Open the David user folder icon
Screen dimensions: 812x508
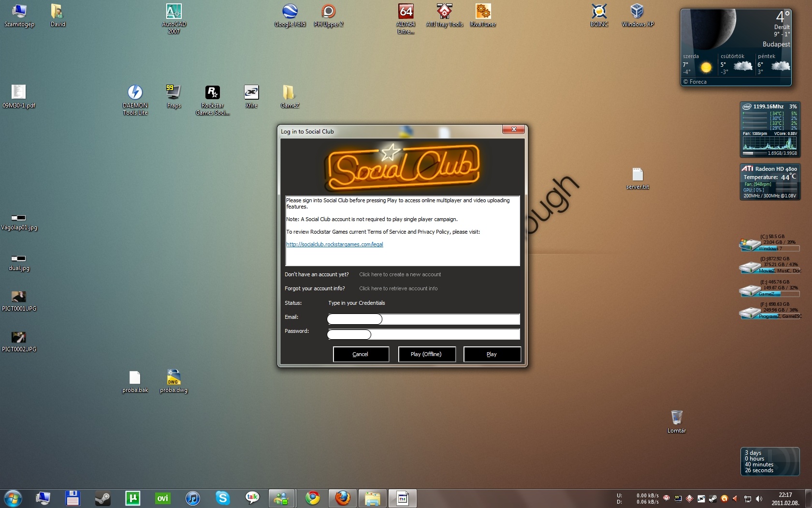pyautogui.click(x=58, y=15)
